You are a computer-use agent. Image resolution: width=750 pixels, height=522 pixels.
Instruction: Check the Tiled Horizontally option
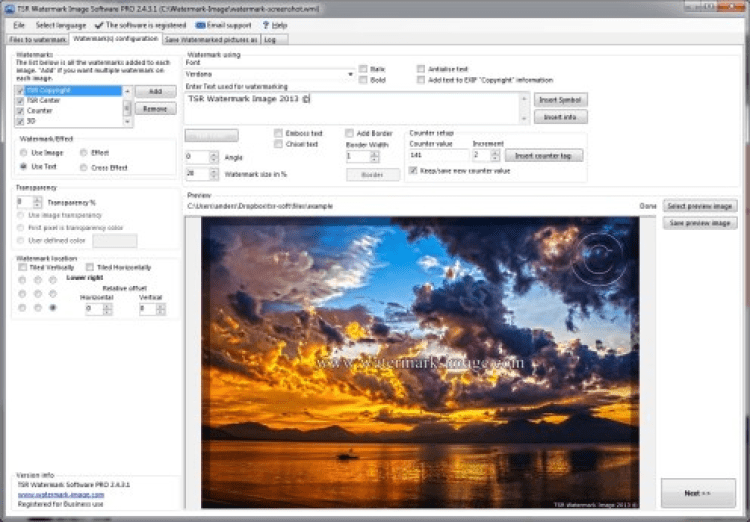point(91,267)
